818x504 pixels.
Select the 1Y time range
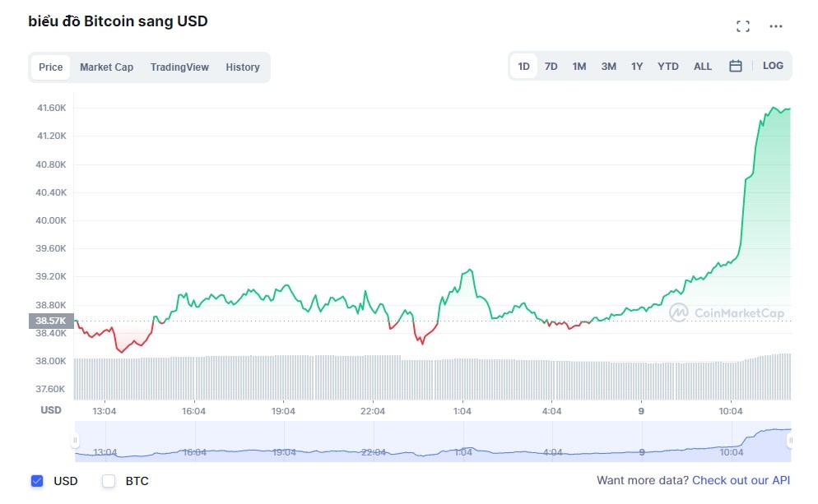pos(636,66)
